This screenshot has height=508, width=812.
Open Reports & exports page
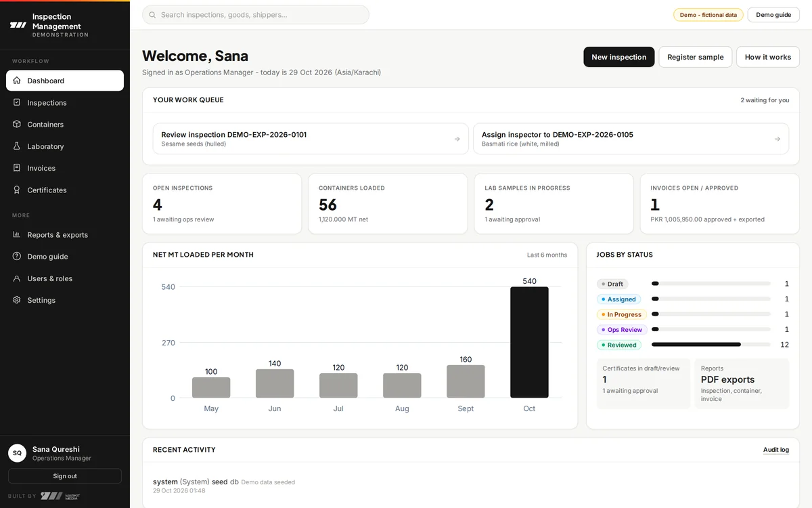click(x=65, y=234)
